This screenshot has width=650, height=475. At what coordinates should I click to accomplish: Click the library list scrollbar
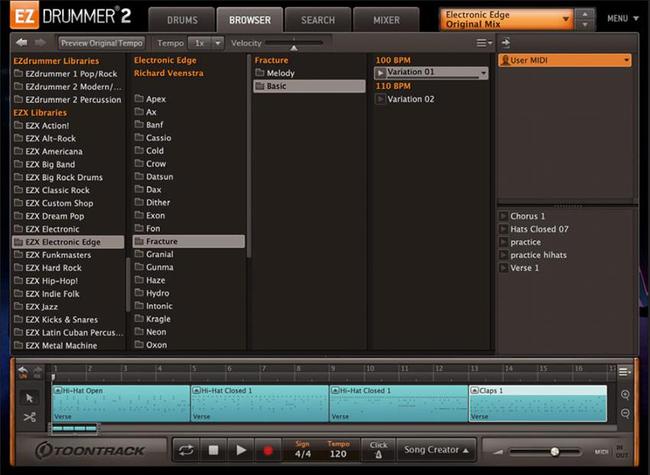[x=128, y=285]
